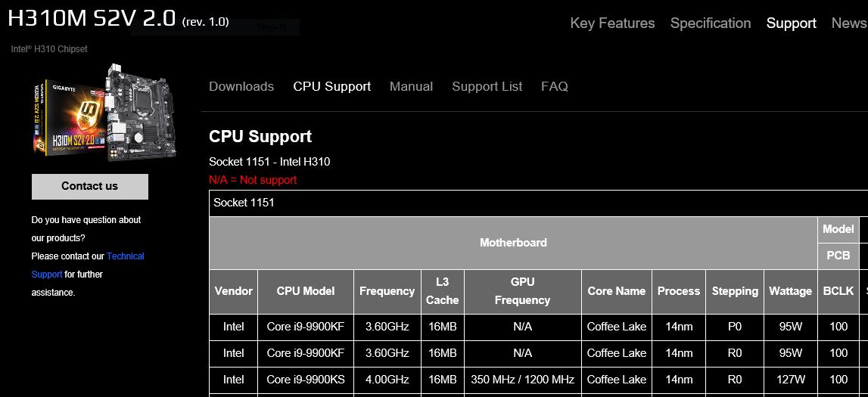Select the CPU Support sub-tab
This screenshot has width=868, height=397.
click(x=332, y=86)
